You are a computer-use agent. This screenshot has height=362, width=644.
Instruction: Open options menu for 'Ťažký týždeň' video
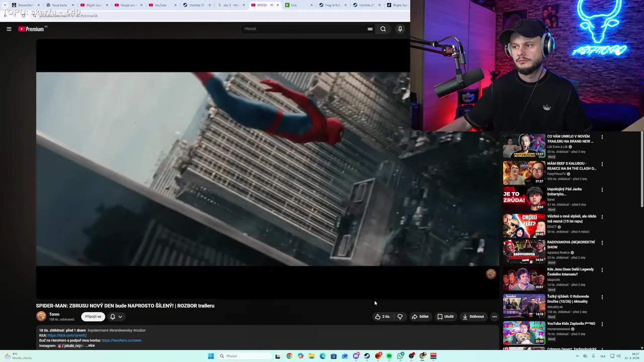[x=602, y=297]
